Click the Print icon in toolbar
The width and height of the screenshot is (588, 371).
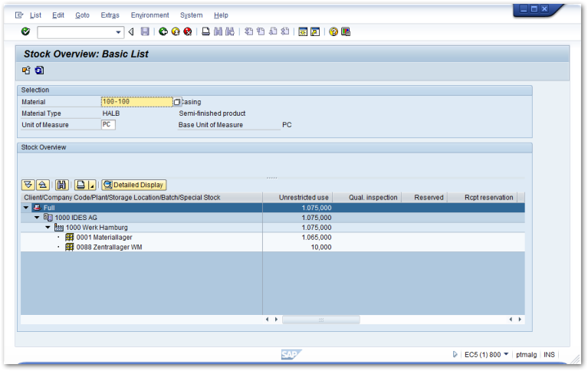click(x=205, y=31)
